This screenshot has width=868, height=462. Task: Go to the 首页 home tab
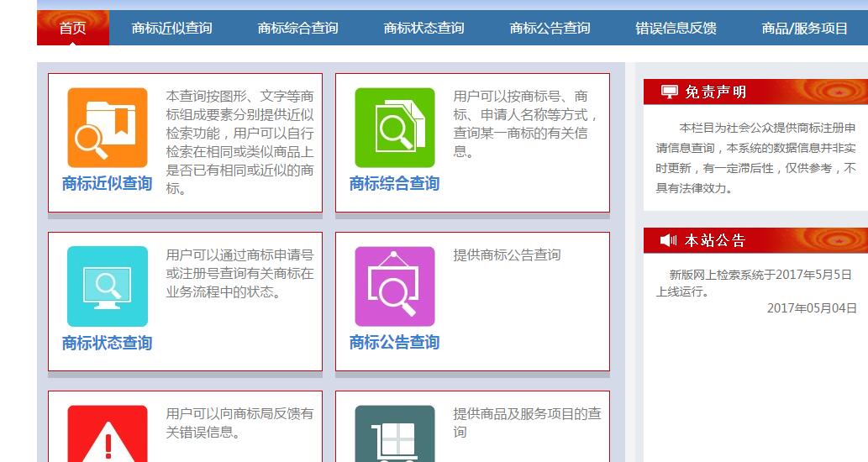click(x=73, y=28)
